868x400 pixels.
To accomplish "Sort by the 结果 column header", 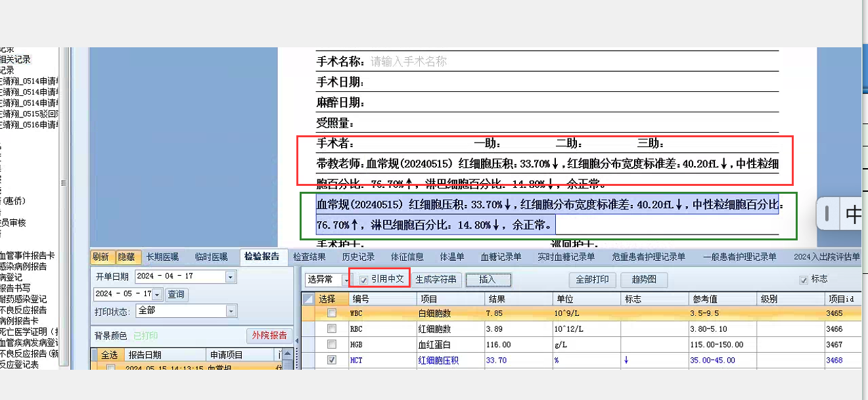I will (x=517, y=298).
